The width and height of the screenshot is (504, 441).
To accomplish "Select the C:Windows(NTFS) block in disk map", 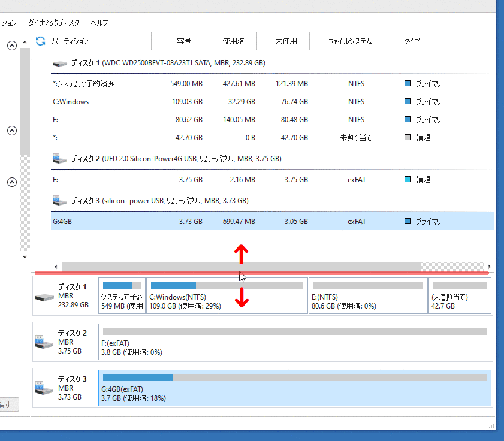I will [227, 297].
